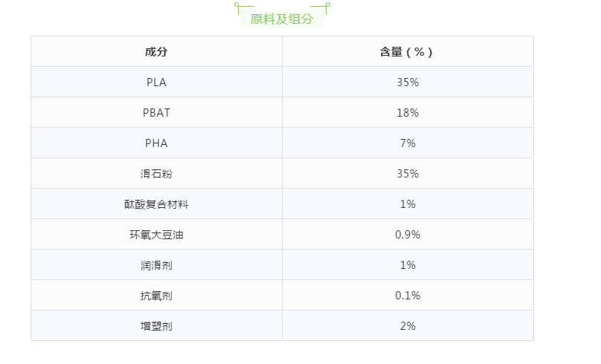The width and height of the screenshot is (601, 364).
Task: Select the 抗氧剂 cell
Action: coord(156,295)
